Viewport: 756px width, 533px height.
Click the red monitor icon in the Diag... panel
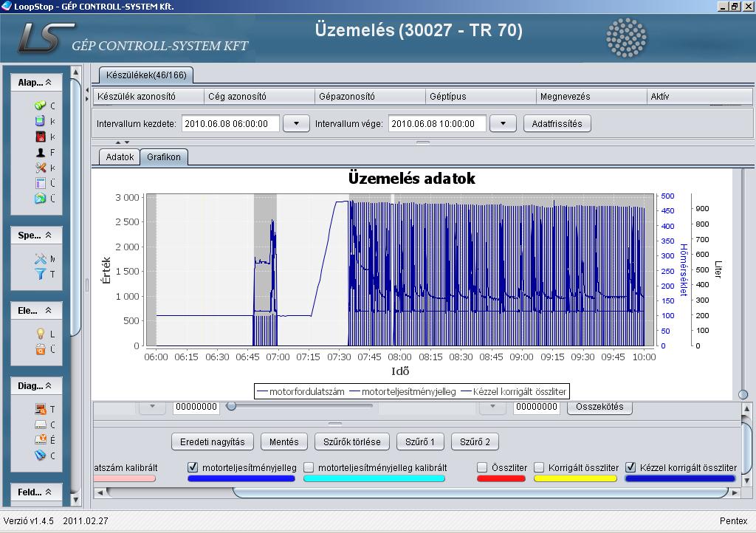(x=41, y=409)
